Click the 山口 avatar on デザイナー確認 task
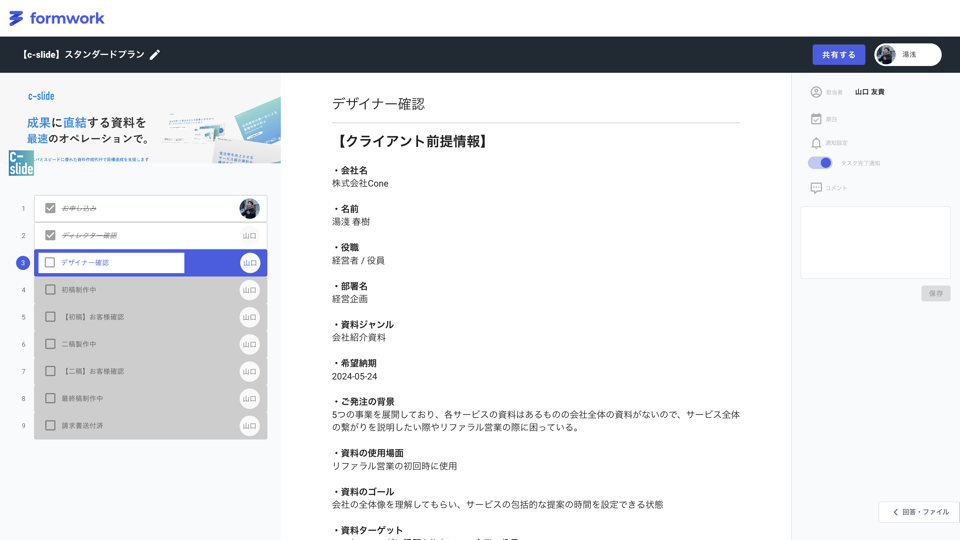960x540 pixels. pyautogui.click(x=249, y=263)
